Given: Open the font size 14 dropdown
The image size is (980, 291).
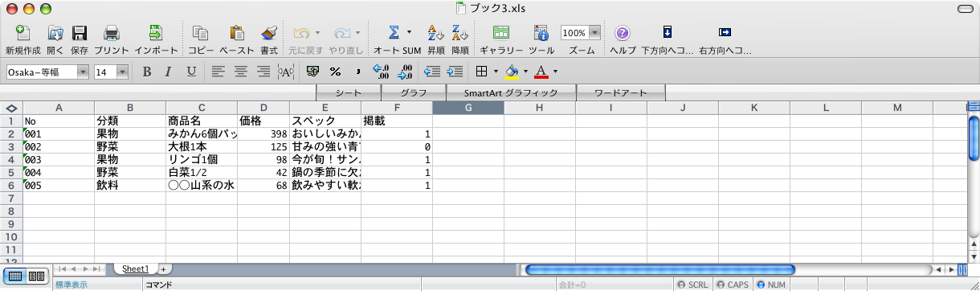Looking at the screenshot, I should (x=122, y=72).
